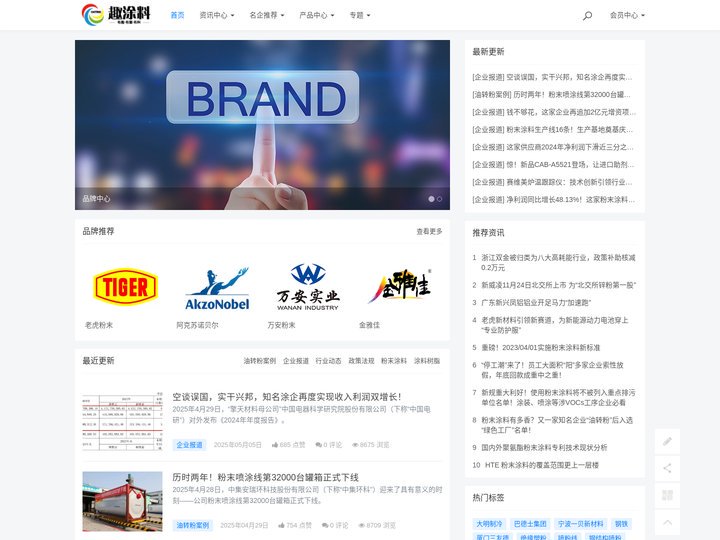The image size is (720, 540).
Task: Open recommended item 老虎新材料引领新赛道
Action: pos(555,325)
